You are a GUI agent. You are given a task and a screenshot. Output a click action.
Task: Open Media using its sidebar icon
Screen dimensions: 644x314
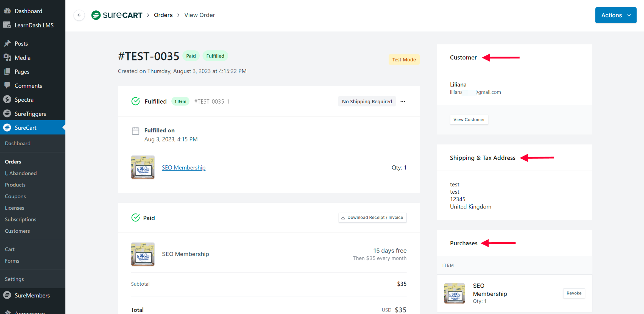pyautogui.click(x=7, y=57)
